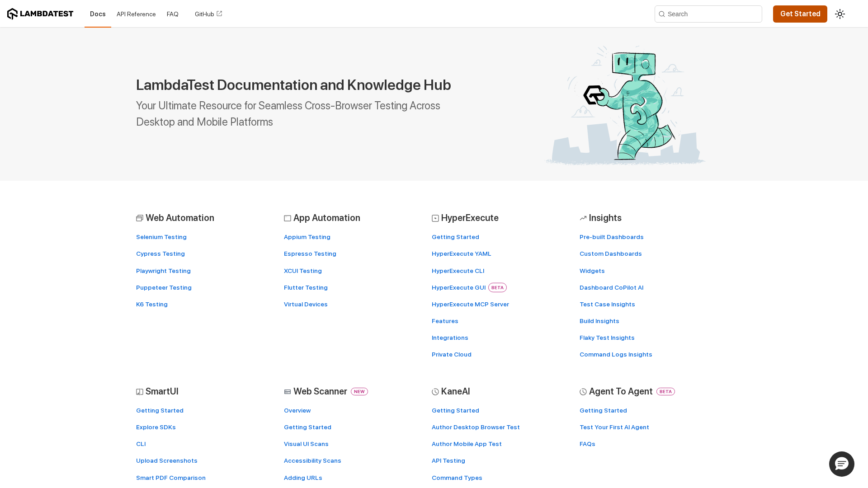This screenshot has height=488, width=868.
Task: Click the Agent To Agent heading icon
Action: (x=583, y=392)
